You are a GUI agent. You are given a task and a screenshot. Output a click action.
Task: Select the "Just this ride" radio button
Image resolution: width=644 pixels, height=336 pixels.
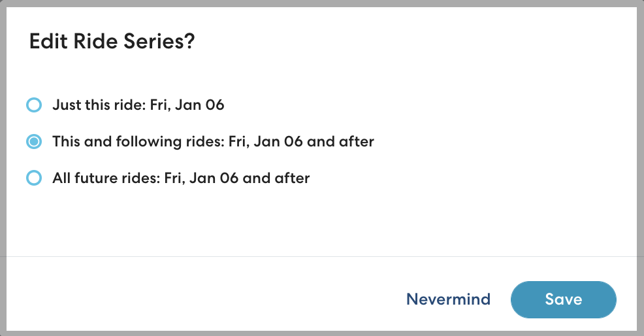coord(33,105)
